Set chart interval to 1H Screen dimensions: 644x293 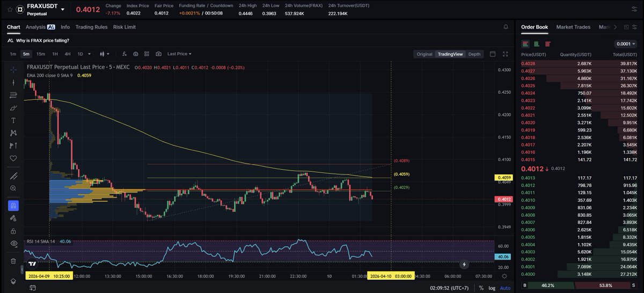click(55, 54)
